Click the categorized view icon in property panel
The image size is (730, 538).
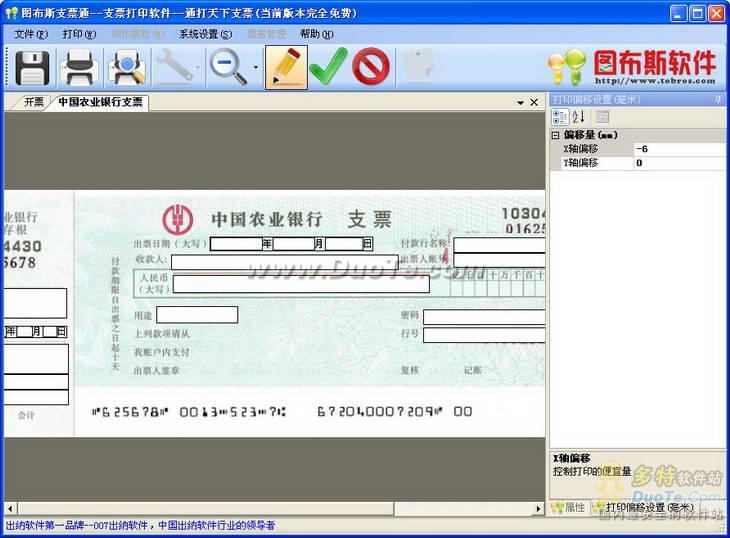tap(560, 116)
